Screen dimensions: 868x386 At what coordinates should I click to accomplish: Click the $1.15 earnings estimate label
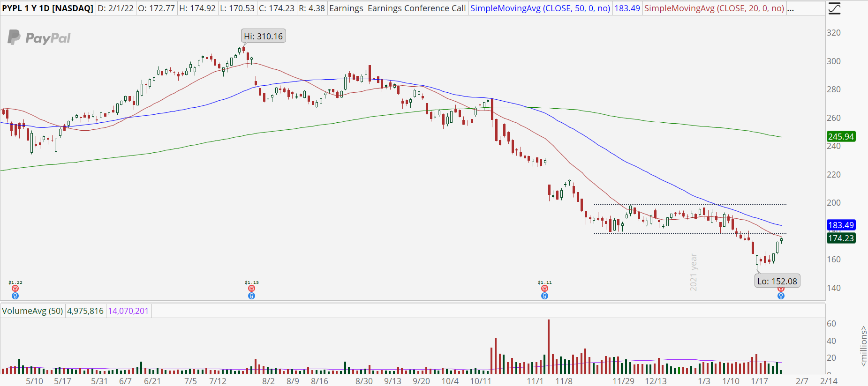[252, 282]
